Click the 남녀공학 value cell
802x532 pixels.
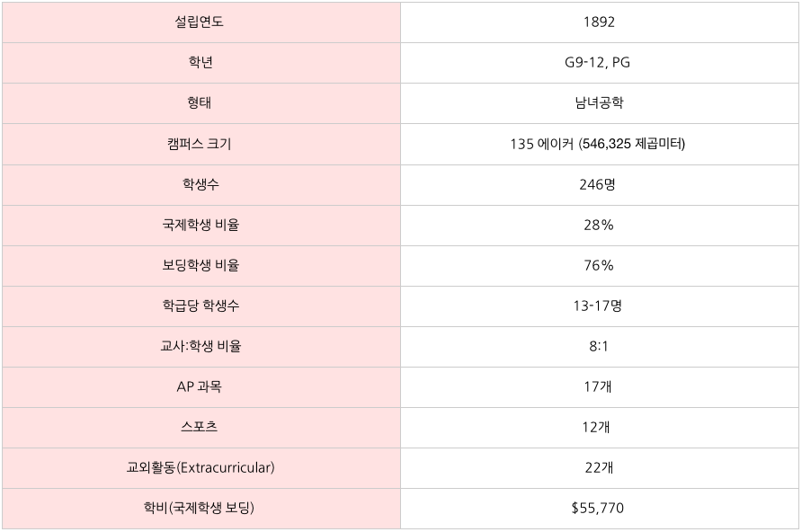point(598,103)
